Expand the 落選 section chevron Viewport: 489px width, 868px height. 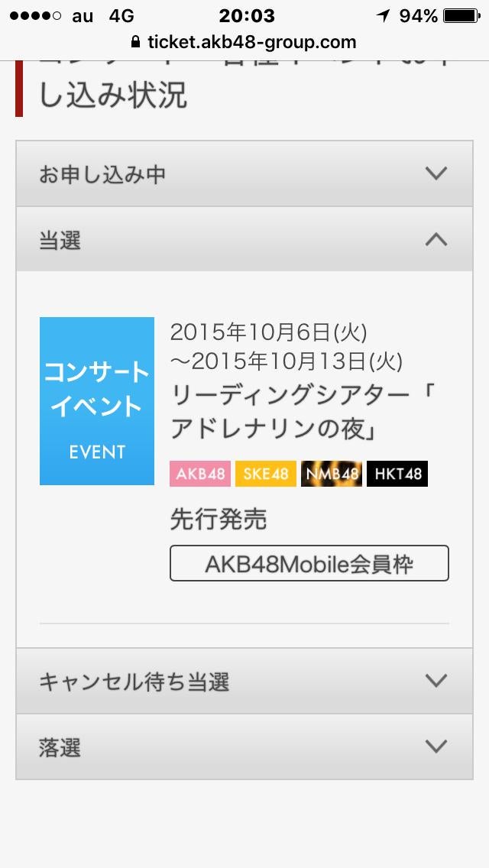pos(436,747)
